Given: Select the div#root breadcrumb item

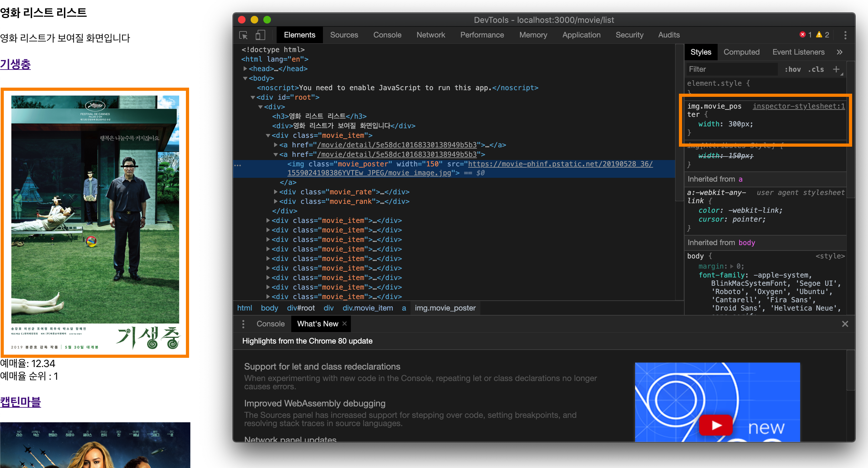Looking at the screenshot, I should [x=300, y=308].
